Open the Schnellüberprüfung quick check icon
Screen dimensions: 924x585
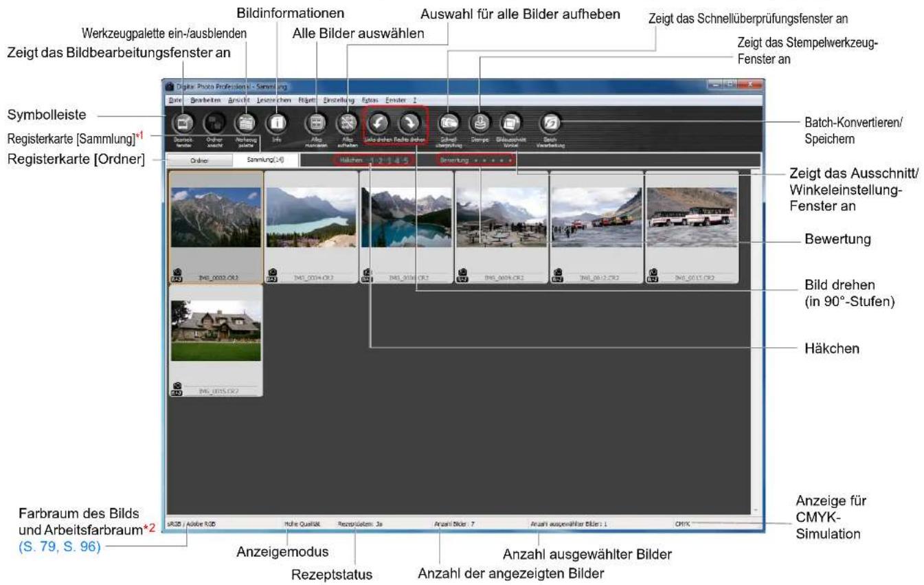coord(449,123)
